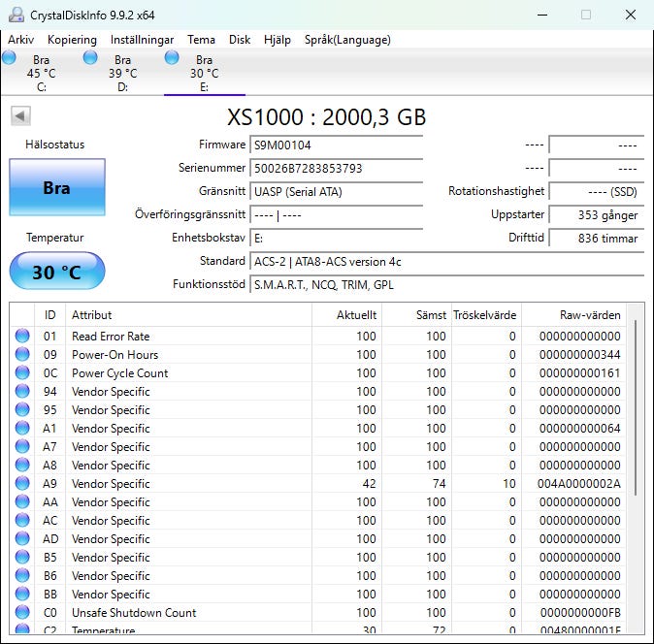Select the E: drive tab at 30 °C
This screenshot has height=644, width=654.
click(x=205, y=73)
